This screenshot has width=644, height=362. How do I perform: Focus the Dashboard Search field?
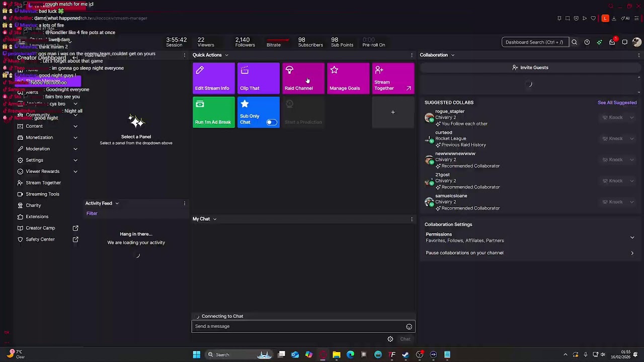pos(535,42)
